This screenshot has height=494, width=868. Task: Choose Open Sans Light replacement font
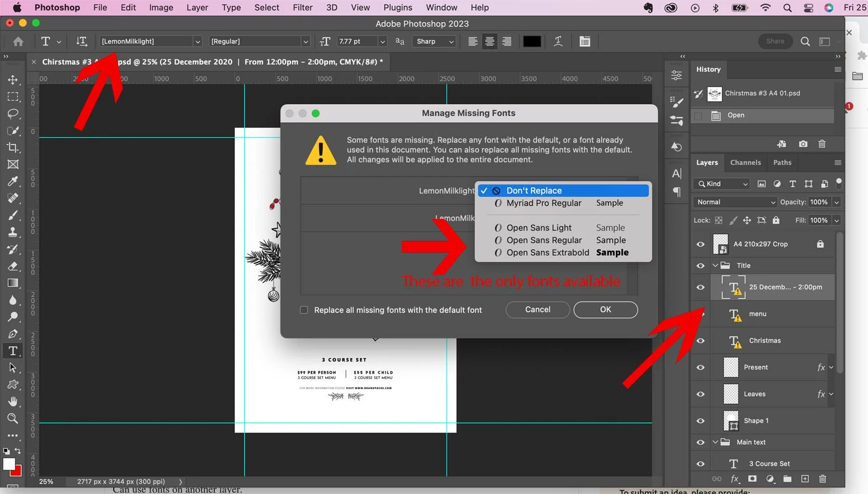click(x=563, y=227)
